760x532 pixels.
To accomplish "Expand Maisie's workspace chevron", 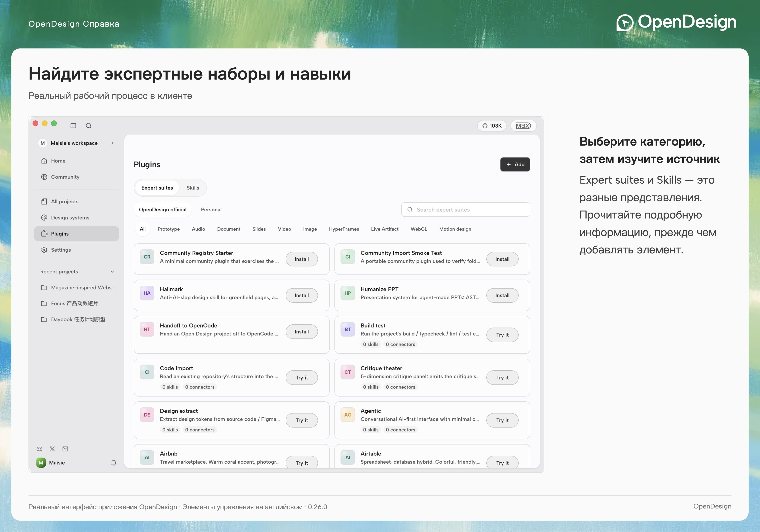I will tap(113, 143).
